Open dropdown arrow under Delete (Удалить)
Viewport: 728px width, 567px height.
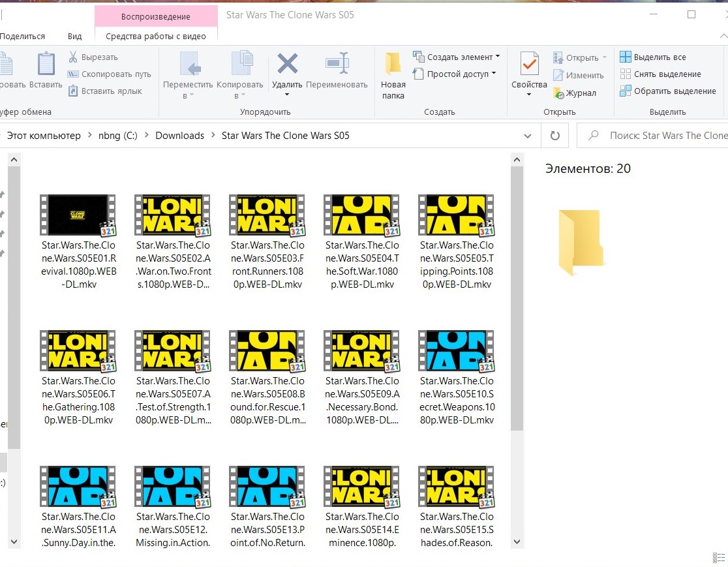pos(287,95)
